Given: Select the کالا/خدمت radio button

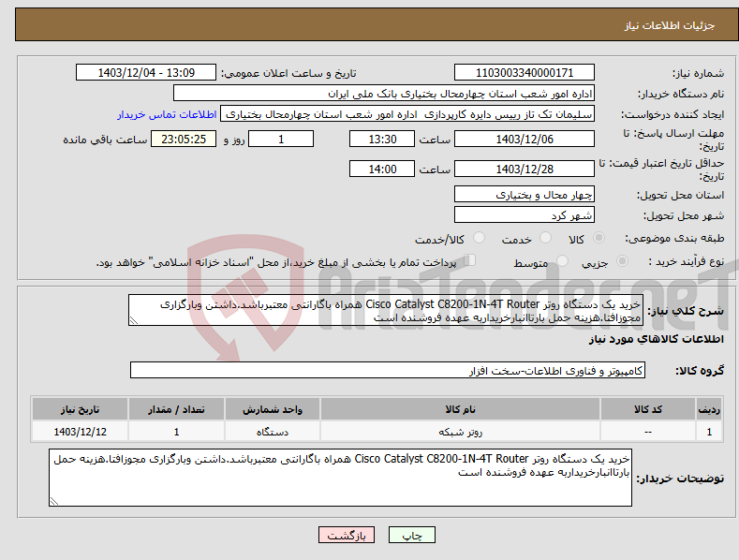Looking at the screenshot, I should [479, 238].
